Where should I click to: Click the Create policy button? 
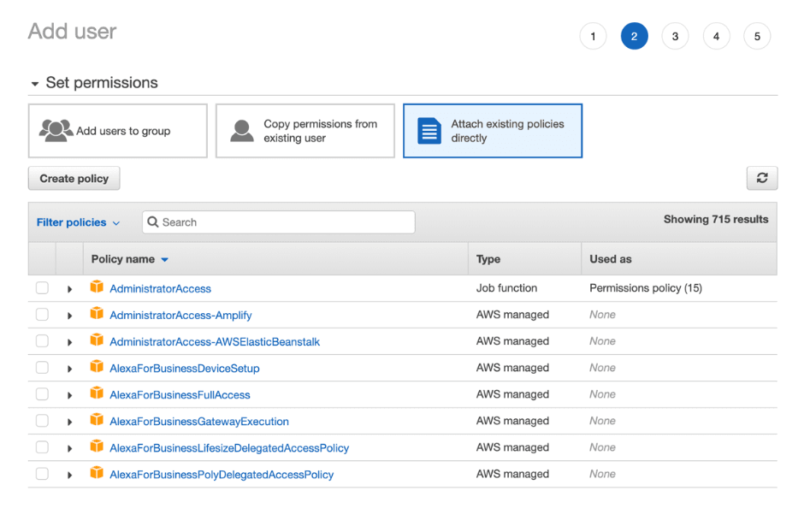[74, 178]
